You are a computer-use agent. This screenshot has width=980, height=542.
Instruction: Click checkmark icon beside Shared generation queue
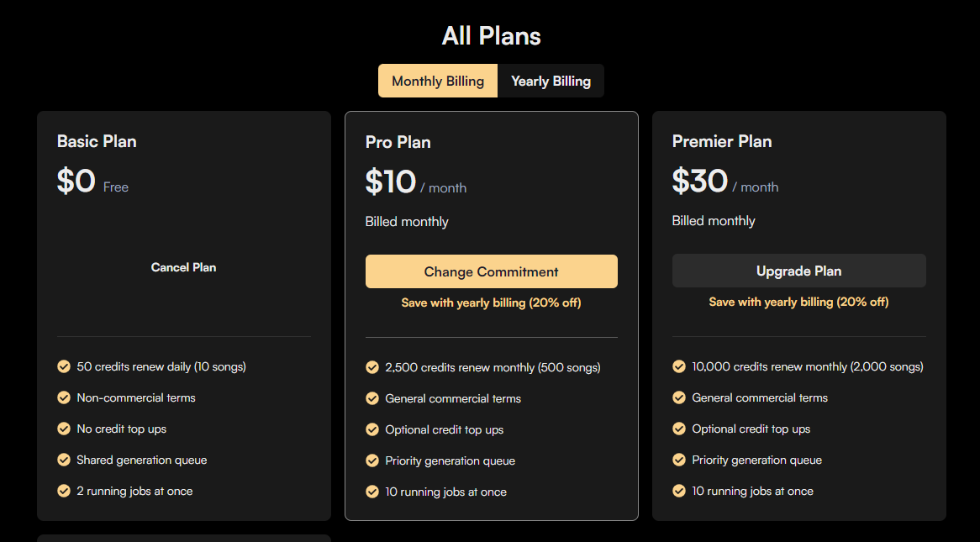[64, 460]
